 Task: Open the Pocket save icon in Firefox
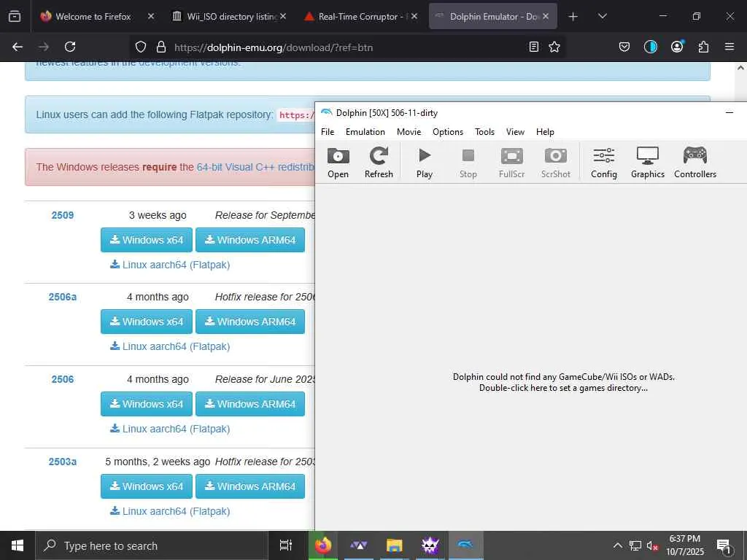[x=624, y=47]
